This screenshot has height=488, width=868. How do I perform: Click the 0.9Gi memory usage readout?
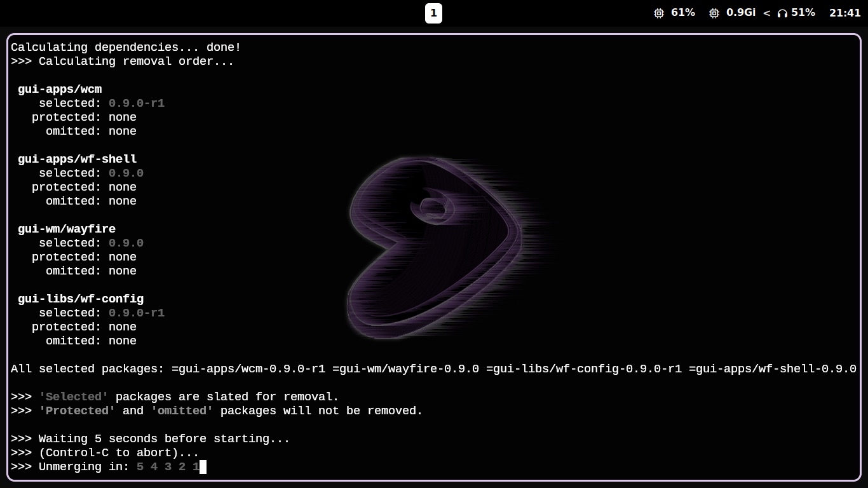pos(741,13)
